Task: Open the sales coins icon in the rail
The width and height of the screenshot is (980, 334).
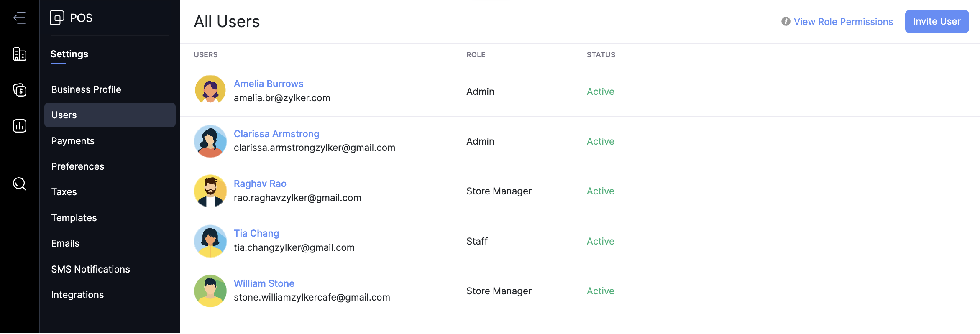Action: coord(20,90)
